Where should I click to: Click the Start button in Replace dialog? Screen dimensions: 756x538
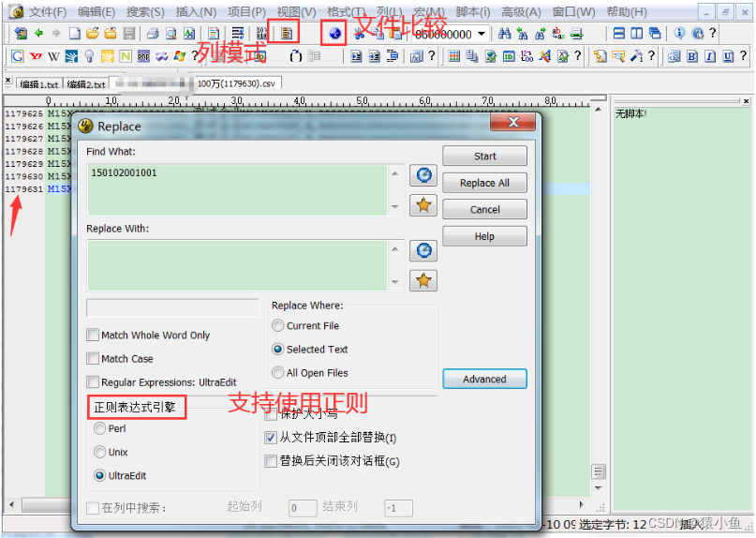point(484,156)
